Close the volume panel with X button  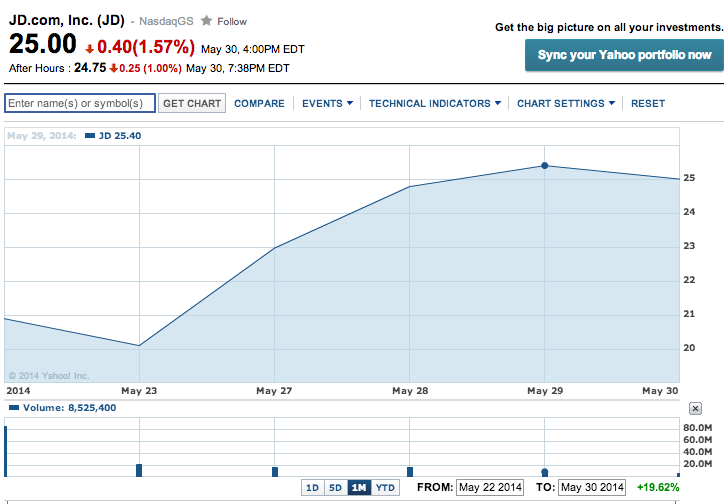[x=695, y=408]
